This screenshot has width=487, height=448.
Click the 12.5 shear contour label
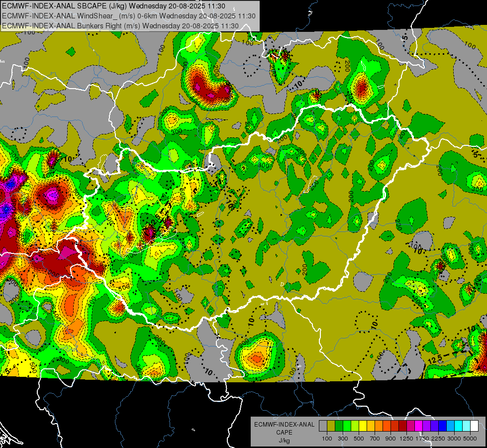coord(435,359)
